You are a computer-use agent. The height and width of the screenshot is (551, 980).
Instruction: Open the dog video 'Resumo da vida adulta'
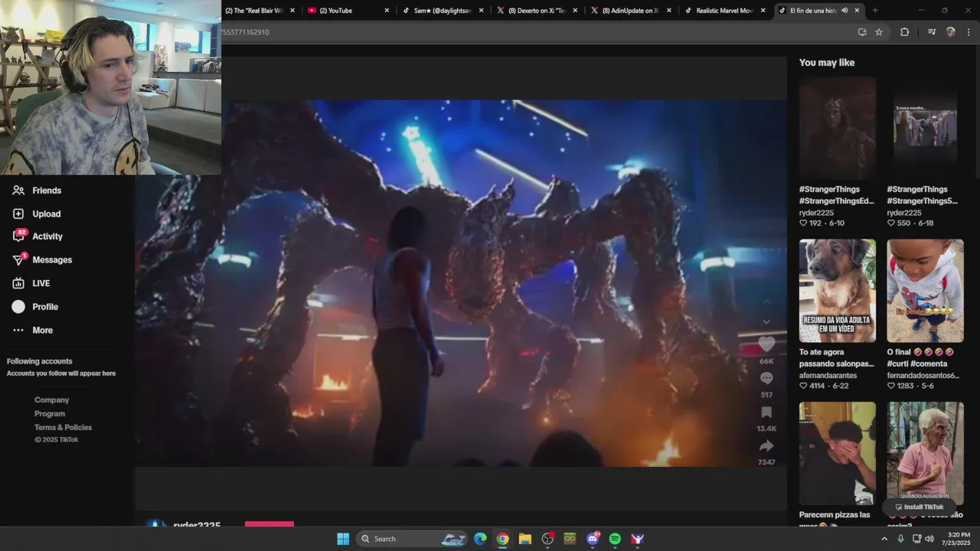point(837,291)
